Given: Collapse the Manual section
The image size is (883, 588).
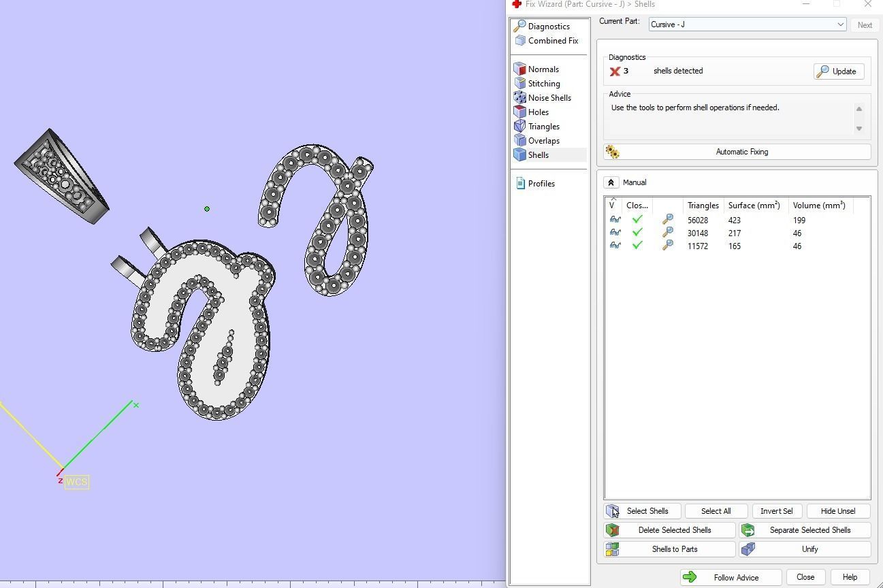Looking at the screenshot, I should point(611,182).
